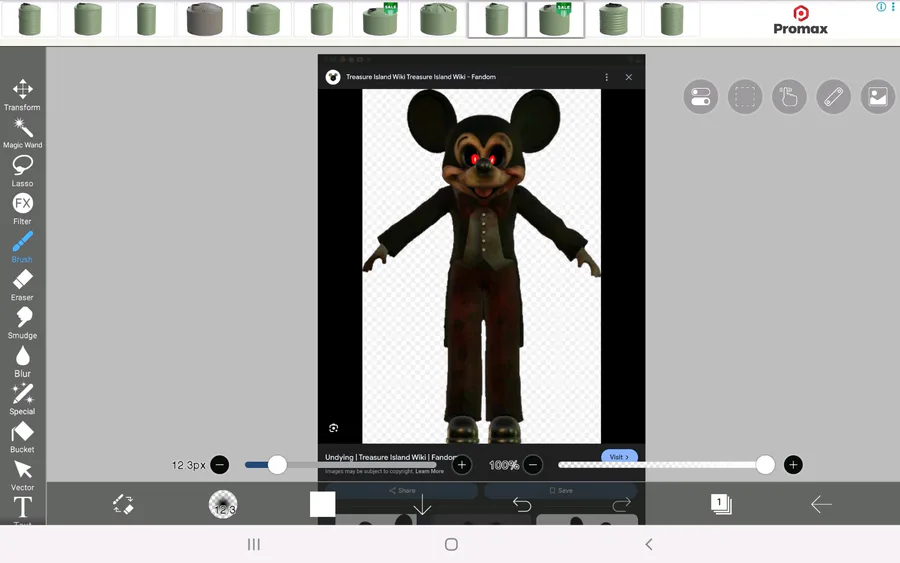Viewport: 900px width, 563px height.
Task: Click the first green tank ad thumbnail
Action: click(x=29, y=19)
